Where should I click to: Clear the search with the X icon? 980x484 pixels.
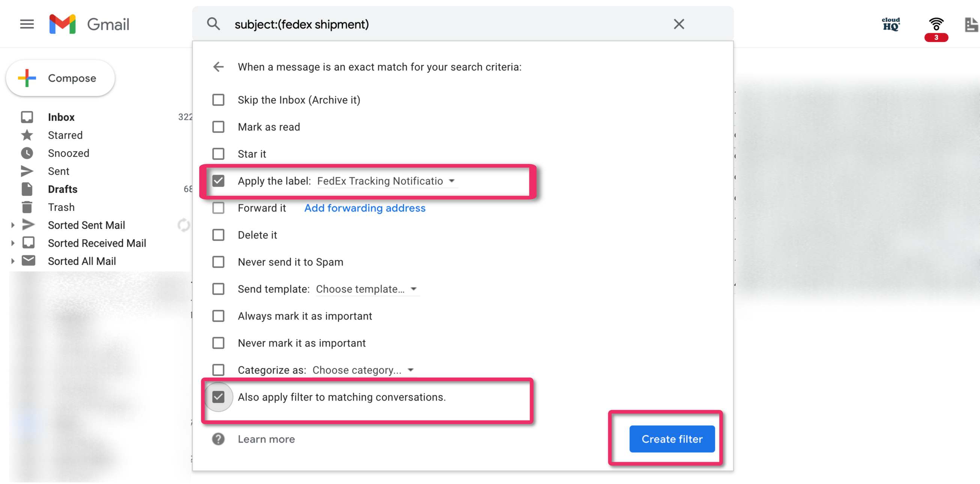tap(679, 24)
